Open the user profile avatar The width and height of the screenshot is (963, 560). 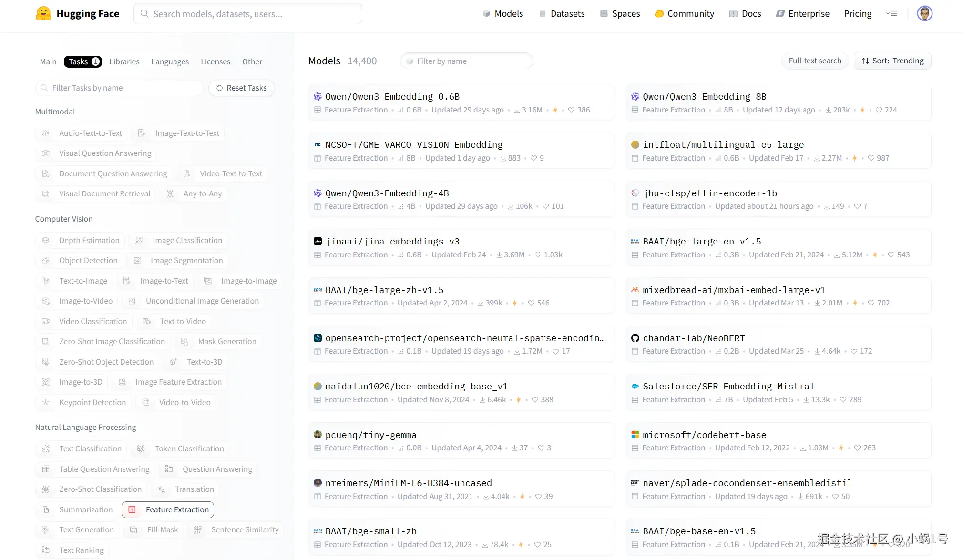point(924,13)
